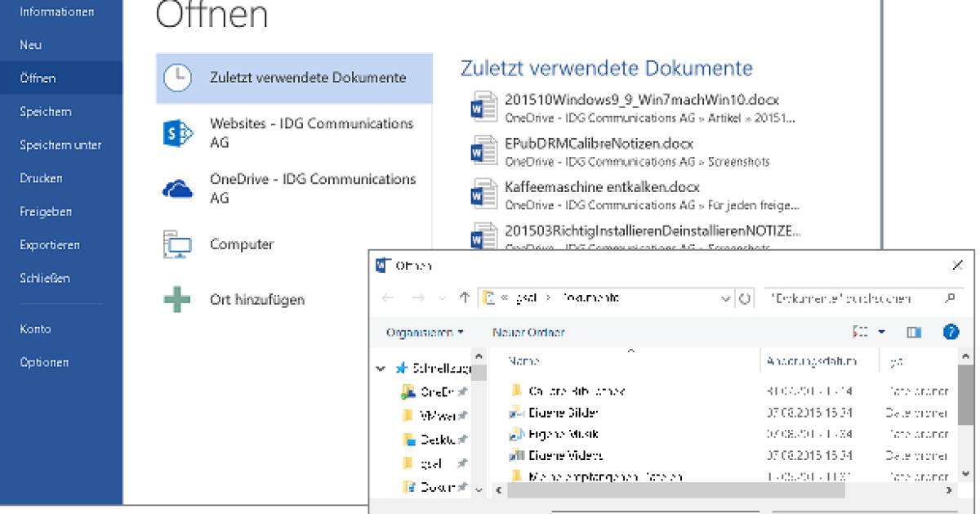Click the Computer monitor icon
This screenshot has width=980, height=514.
coord(177,244)
